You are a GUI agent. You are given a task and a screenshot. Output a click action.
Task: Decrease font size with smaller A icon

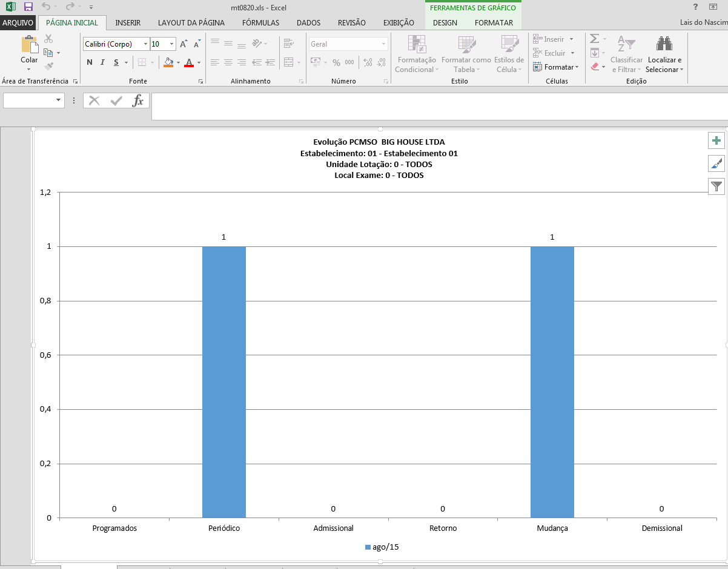coord(197,44)
